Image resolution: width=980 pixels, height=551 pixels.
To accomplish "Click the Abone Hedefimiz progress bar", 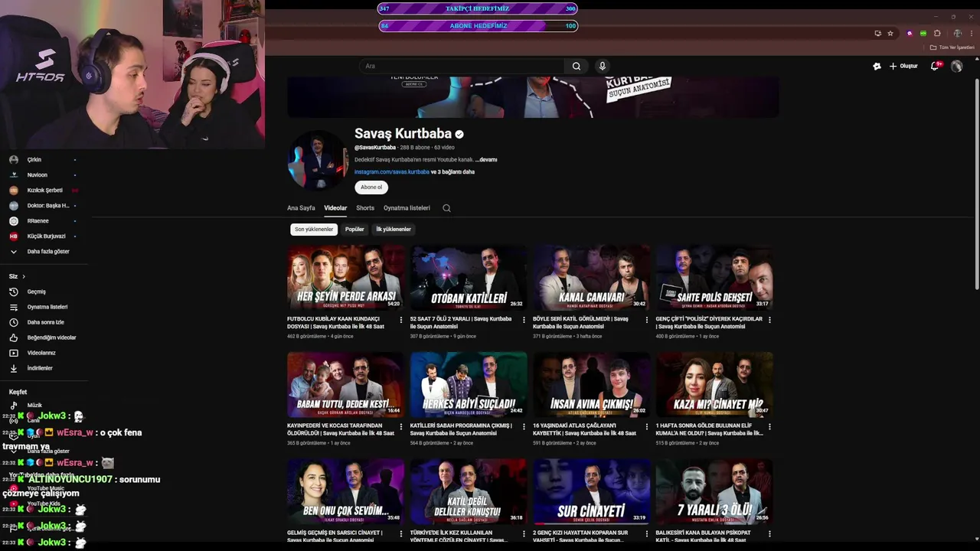I will (x=478, y=26).
